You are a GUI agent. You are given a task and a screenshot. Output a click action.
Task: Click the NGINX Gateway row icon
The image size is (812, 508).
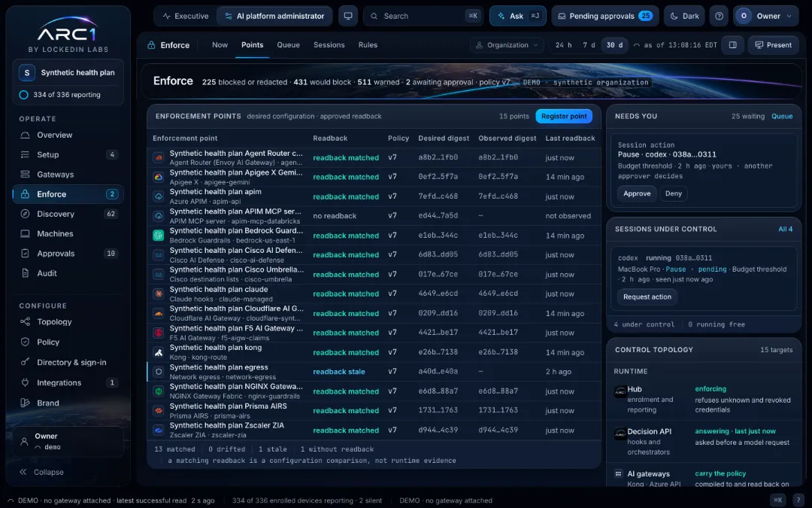tap(159, 391)
